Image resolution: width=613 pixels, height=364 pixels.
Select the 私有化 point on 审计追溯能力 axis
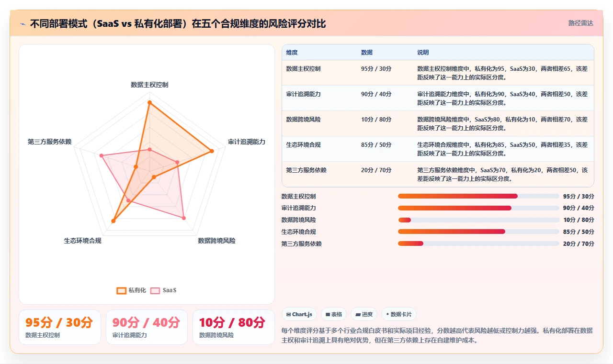click(212, 151)
